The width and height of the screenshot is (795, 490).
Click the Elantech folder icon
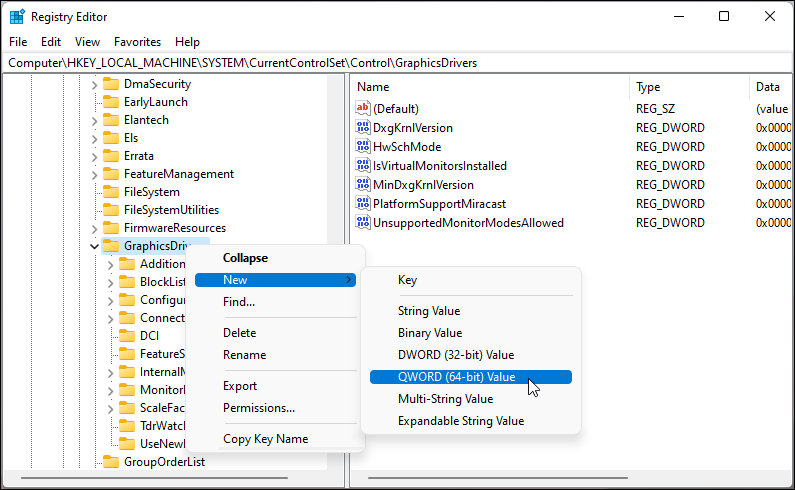[111, 120]
